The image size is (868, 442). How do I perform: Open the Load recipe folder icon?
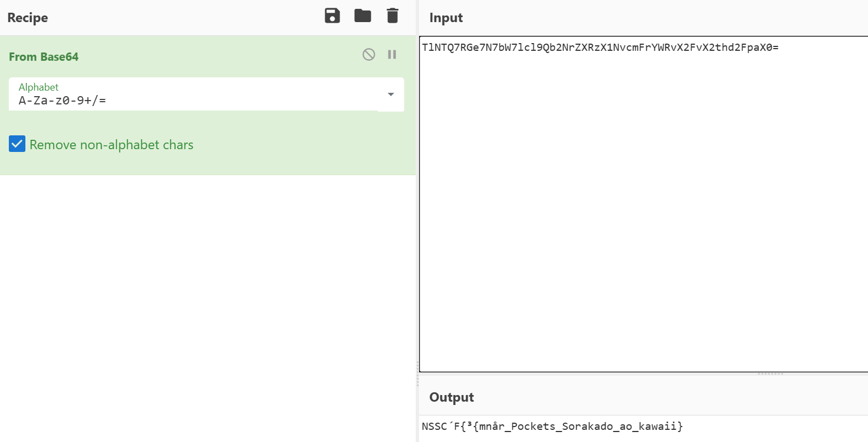click(362, 16)
